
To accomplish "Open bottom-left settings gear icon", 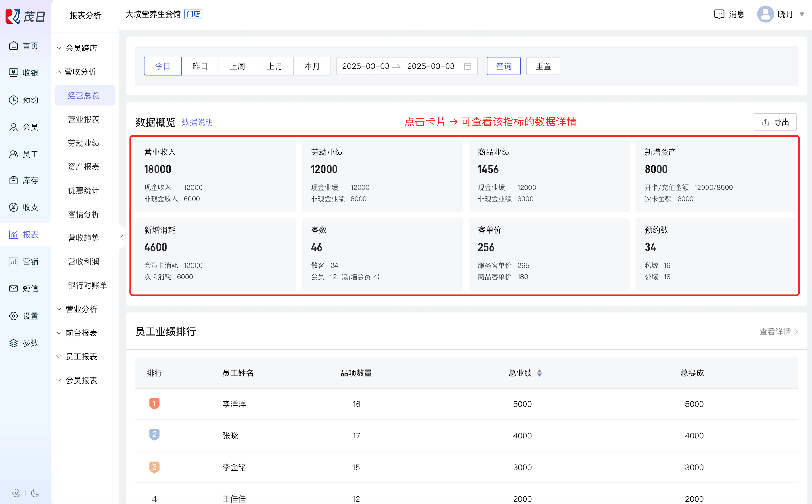I will [x=16, y=493].
